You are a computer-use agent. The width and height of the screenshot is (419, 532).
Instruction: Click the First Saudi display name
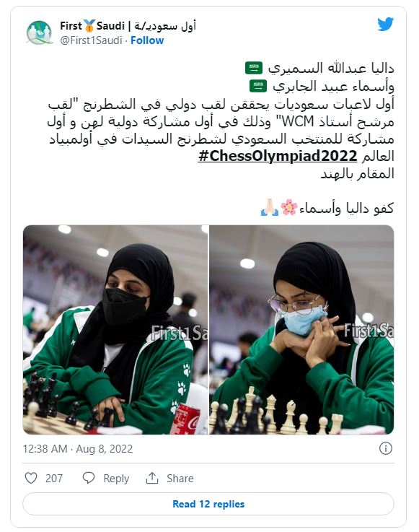click(x=128, y=26)
